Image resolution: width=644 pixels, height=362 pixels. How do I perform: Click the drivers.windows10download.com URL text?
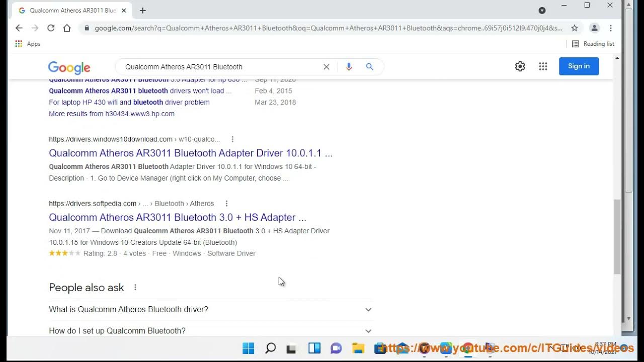134,139
